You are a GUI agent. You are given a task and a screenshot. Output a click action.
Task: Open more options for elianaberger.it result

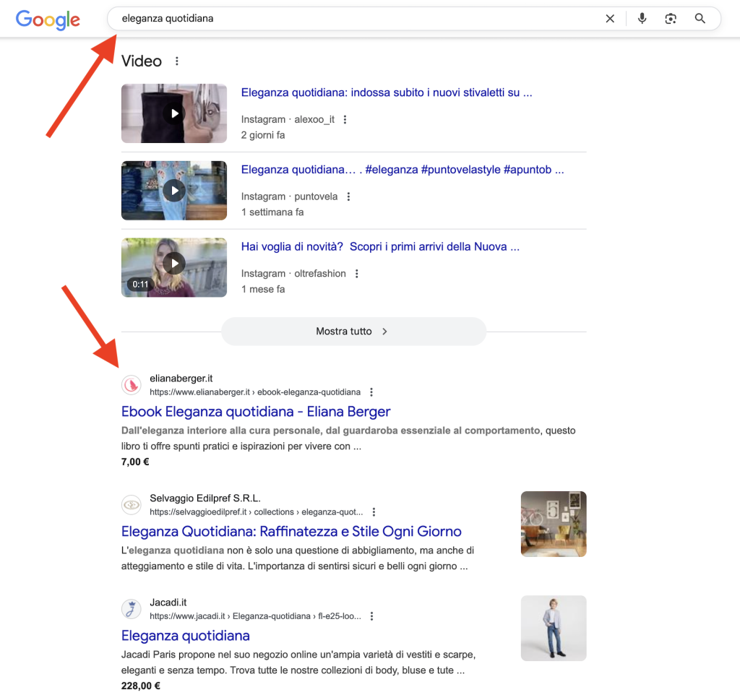371,392
